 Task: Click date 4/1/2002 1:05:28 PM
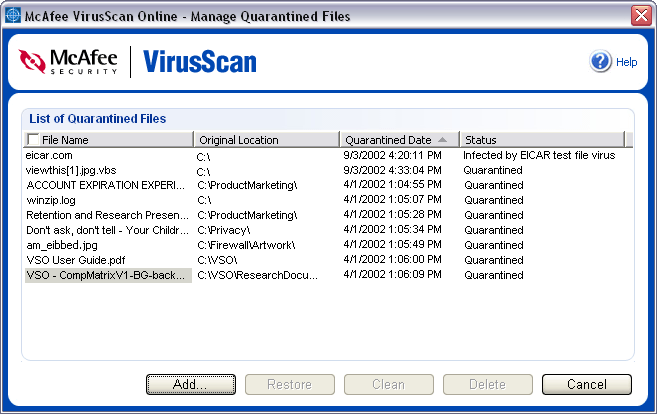[x=392, y=215]
